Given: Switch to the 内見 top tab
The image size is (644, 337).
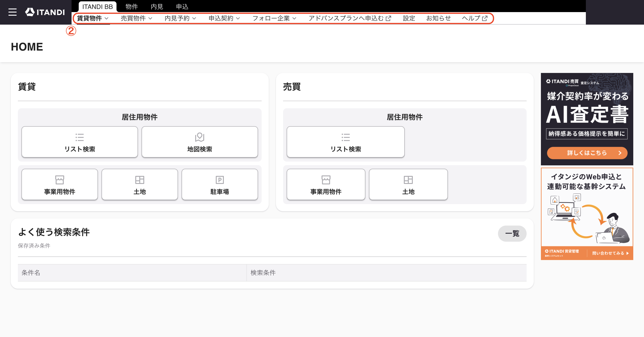Looking at the screenshot, I should [157, 7].
